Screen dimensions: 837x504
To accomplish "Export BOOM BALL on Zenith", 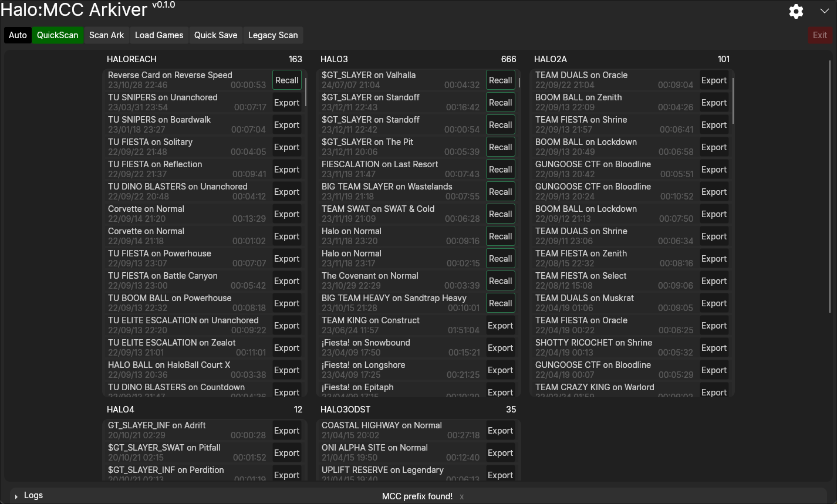I will (714, 103).
